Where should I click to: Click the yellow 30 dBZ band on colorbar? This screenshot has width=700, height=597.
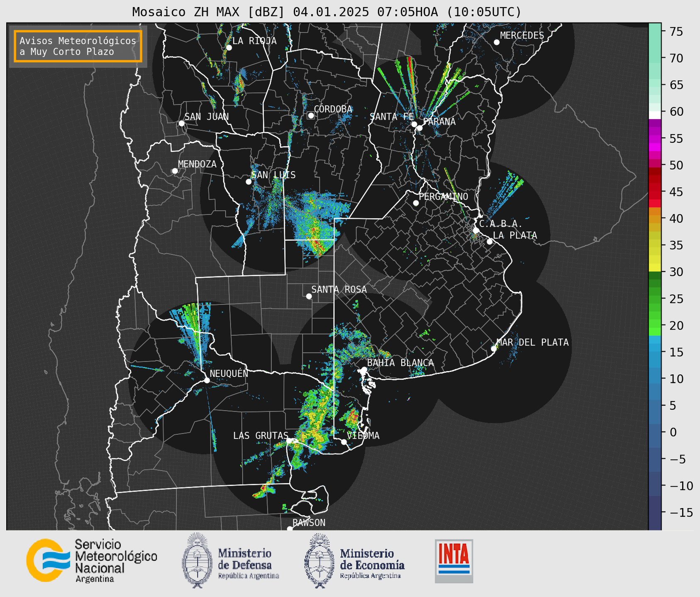point(655,268)
